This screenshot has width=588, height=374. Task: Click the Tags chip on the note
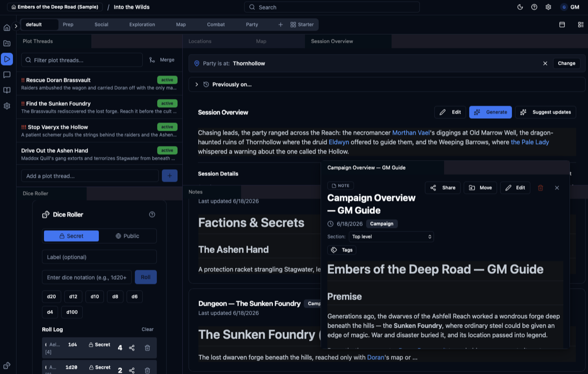pyautogui.click(x=342, y=250)
